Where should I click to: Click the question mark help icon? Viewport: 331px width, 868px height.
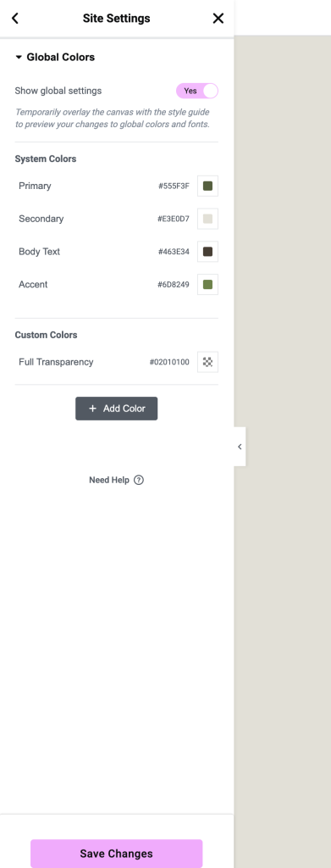coord(139,480)
